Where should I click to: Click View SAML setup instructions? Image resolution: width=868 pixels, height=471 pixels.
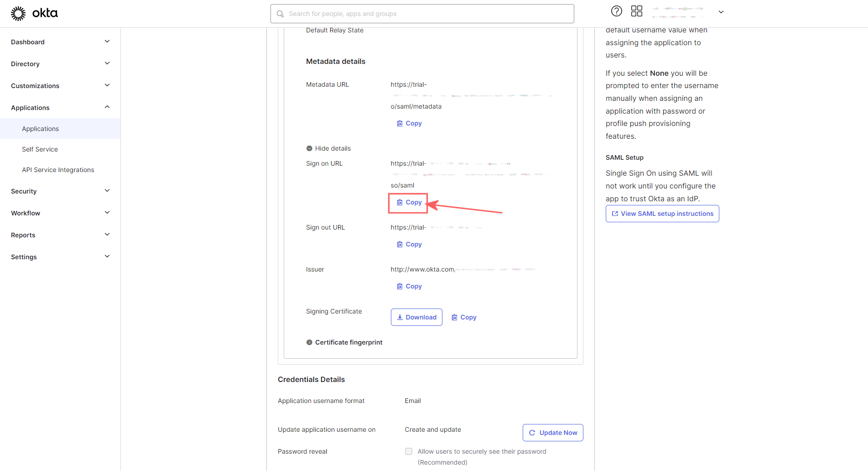[x=662, y=214]
